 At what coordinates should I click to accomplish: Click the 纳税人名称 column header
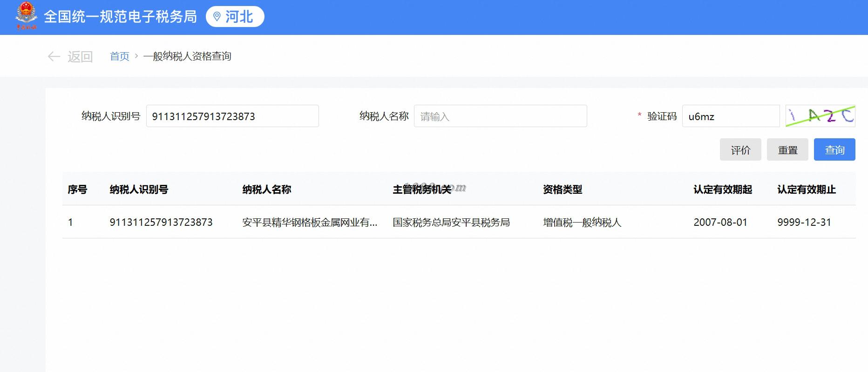pyautogui.click(x=266, y=189)
